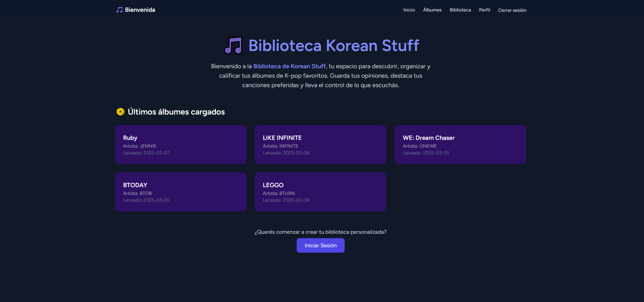The width and height of the screenshot is (644, 302).
Task: Click highlighted Biblioteca de Korean Stuff text
Action: coord(289,66)
